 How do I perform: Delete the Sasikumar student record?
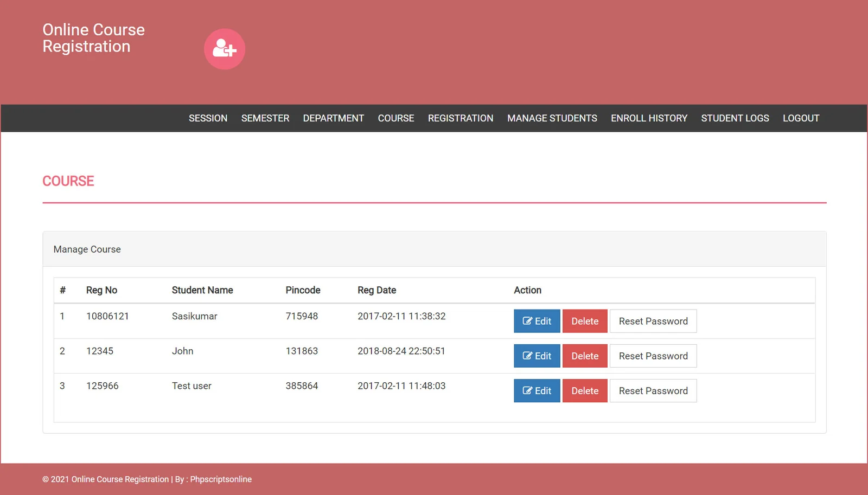pos(585,321)
